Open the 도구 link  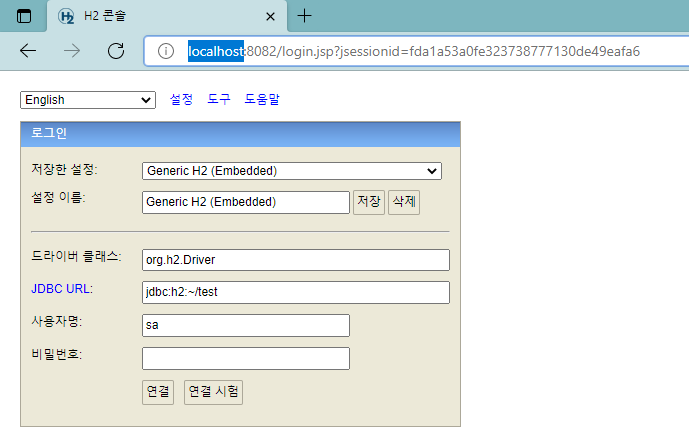[219, 99]
